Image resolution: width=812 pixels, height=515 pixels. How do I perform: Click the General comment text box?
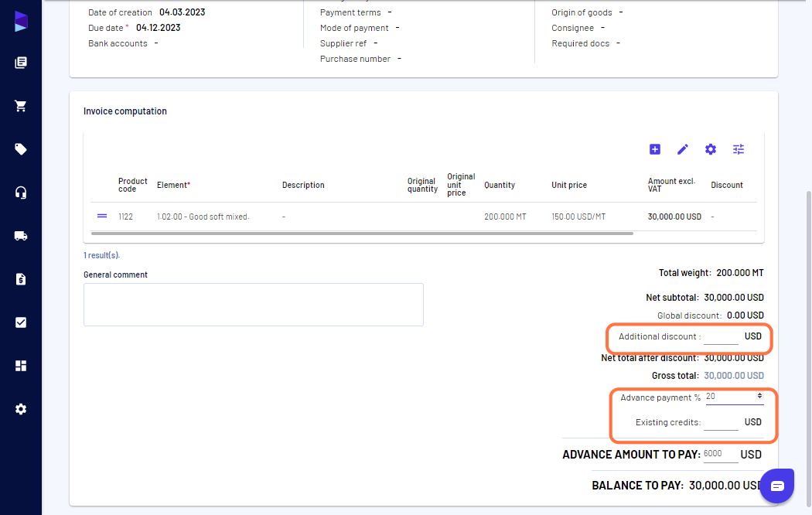253,305
